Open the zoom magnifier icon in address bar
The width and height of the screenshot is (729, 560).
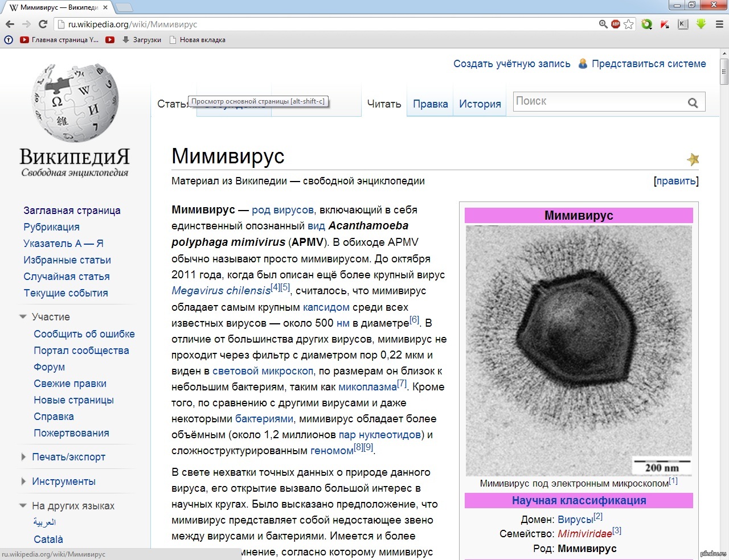tap(603, 24)
